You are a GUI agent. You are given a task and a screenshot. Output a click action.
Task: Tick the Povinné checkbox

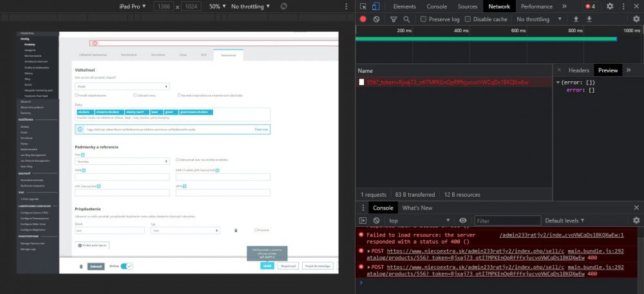(256, 230)
